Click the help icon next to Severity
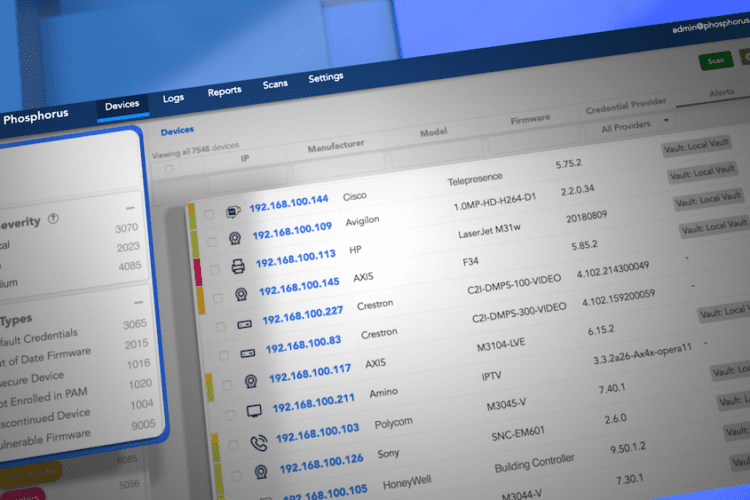 tap(53, 219)
